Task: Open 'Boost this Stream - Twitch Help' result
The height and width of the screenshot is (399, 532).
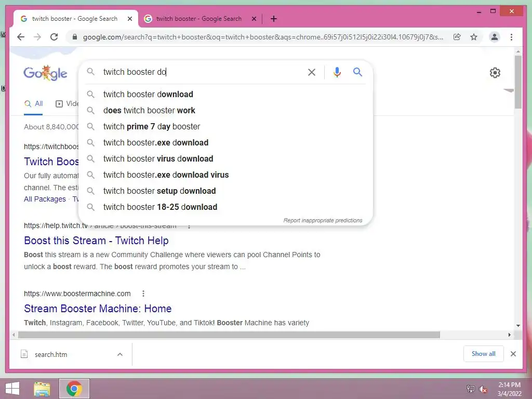Action: click(x=96, y=241)
